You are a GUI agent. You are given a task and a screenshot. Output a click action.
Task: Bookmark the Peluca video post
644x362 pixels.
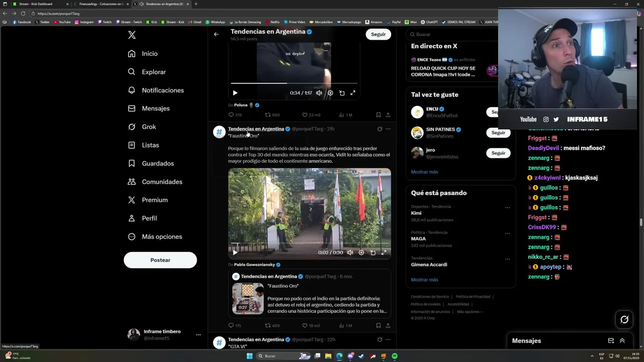point(378,115)
